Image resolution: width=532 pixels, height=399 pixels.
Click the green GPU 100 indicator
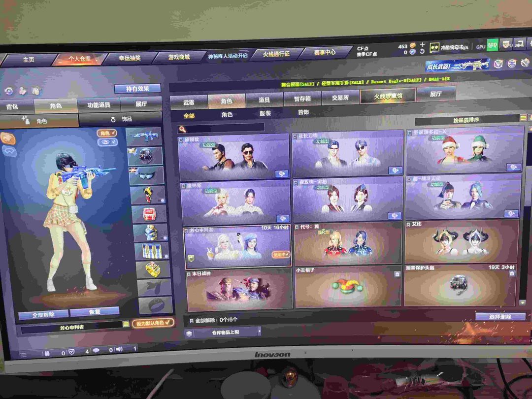[492, 45]
